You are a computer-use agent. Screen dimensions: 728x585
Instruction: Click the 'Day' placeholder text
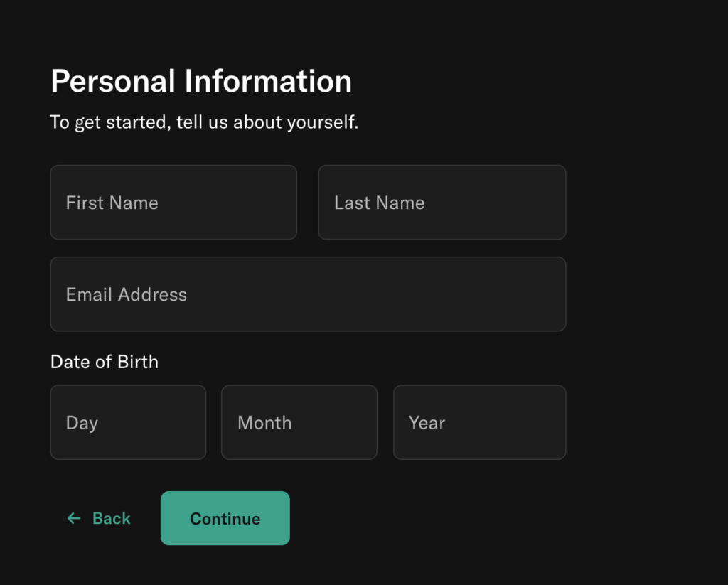[82, 424]
